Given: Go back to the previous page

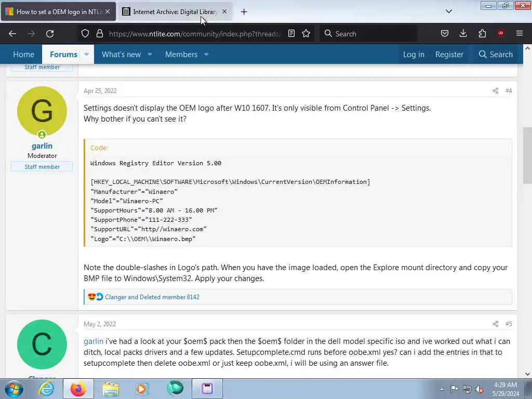Looking at the screenshot, I should click(12, 34).
